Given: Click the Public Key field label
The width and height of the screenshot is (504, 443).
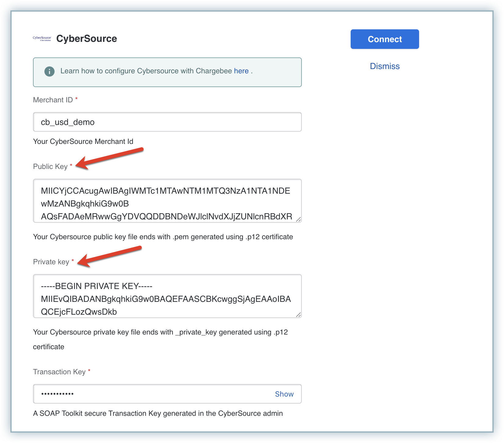Looking at the screenshot, I should click(50, 167).
